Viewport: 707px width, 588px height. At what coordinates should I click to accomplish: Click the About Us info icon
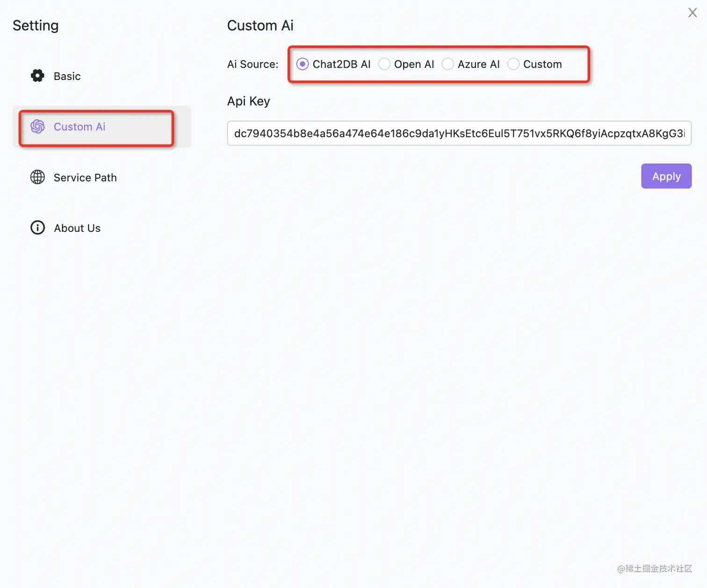pos(37,228)
